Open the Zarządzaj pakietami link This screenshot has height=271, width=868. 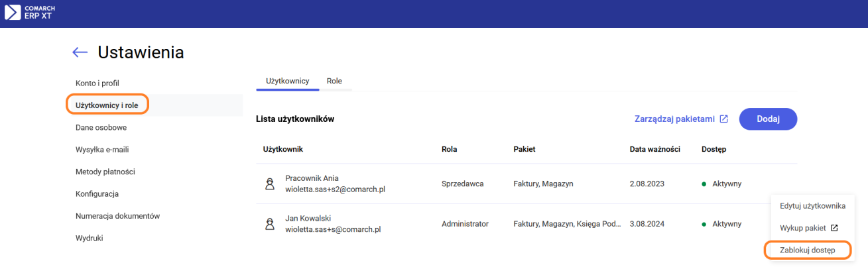(x=674, y=119)
